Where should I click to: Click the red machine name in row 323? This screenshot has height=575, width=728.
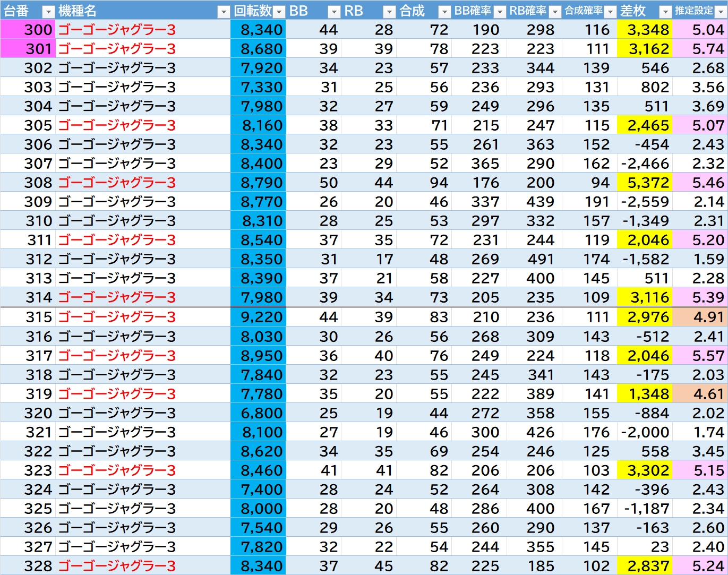pyautogui.click(x=117, y=470)
